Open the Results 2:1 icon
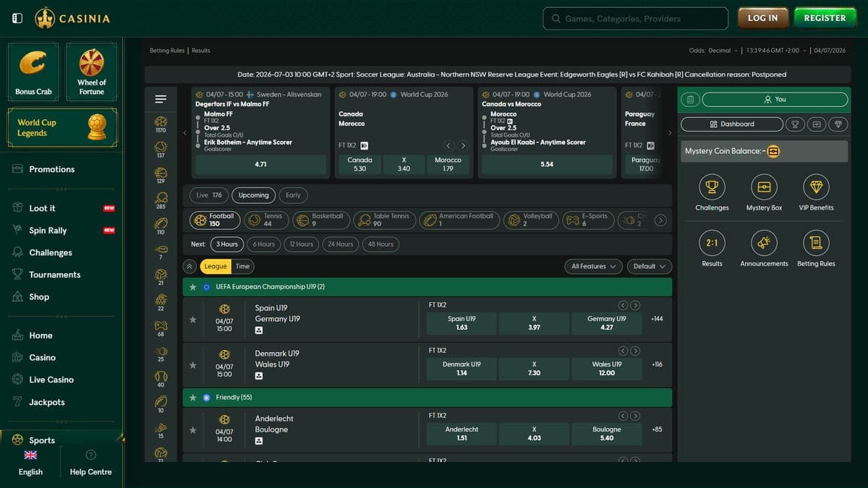The width and height of the screenshot is (868, 488). pos(712,244)
